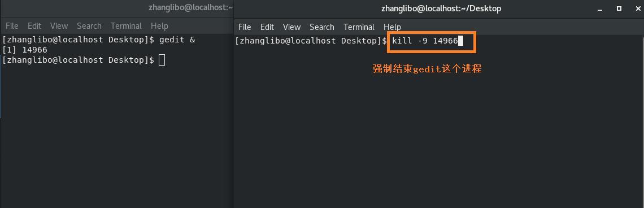
Task: Click the left terminal prompt cursor
Action: [x=162, y=60]
